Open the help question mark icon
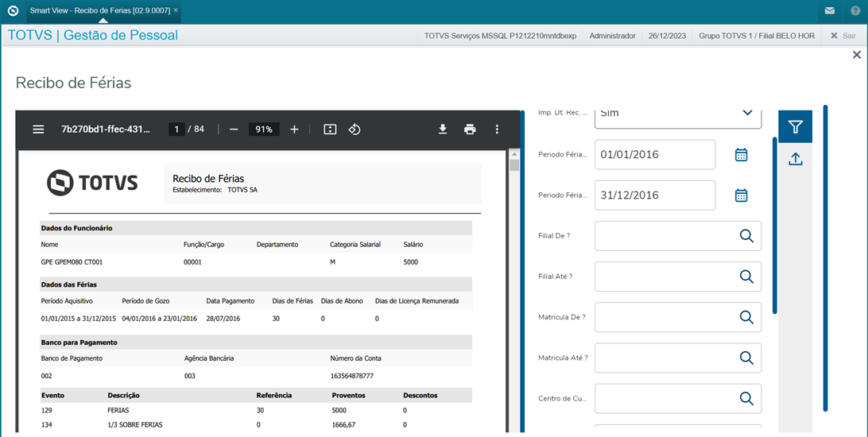The width and height of the screenshot is (868, 437). (855, 10)
